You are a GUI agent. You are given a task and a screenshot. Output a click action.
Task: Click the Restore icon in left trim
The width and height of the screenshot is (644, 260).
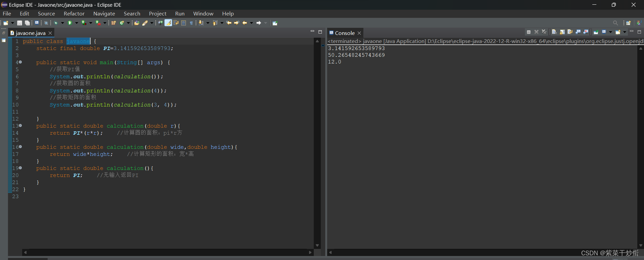click(x=4, y=33)
